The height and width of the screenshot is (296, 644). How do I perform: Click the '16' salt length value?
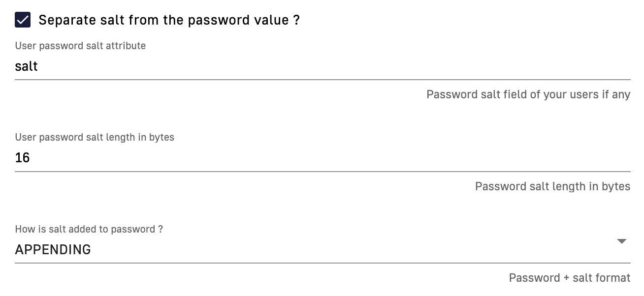click(23, 158)
